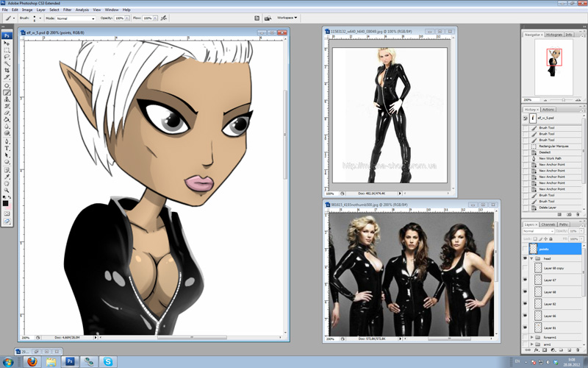The image size is (588, 368).
Task: Switch to the Channels tab
Action: coord(548,224)
